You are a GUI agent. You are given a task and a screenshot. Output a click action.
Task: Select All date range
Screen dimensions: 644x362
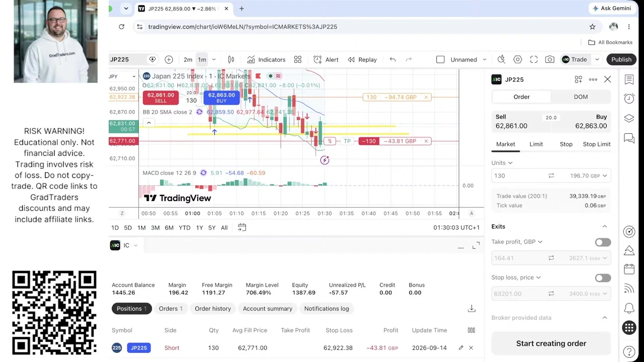(224, 228)
